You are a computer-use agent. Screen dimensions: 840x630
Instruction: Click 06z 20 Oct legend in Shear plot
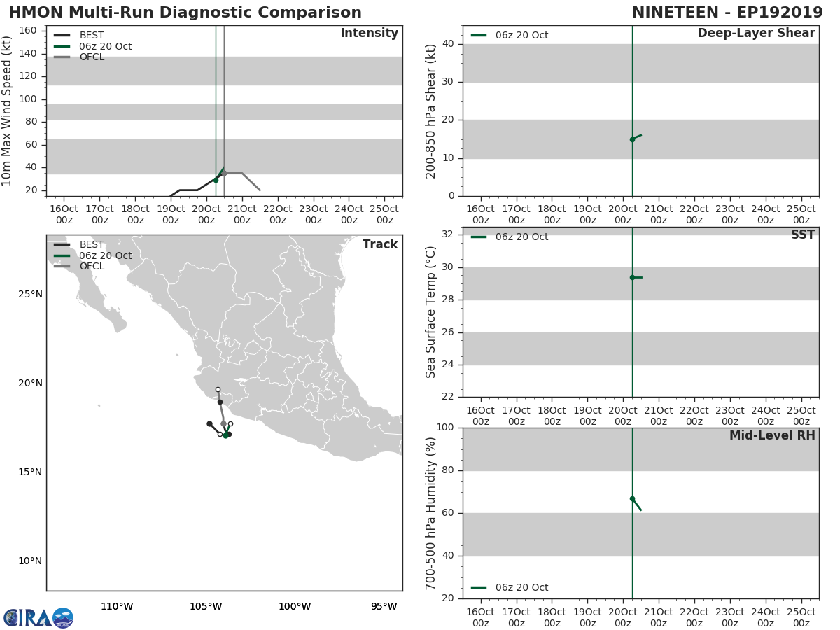[510, 35]
